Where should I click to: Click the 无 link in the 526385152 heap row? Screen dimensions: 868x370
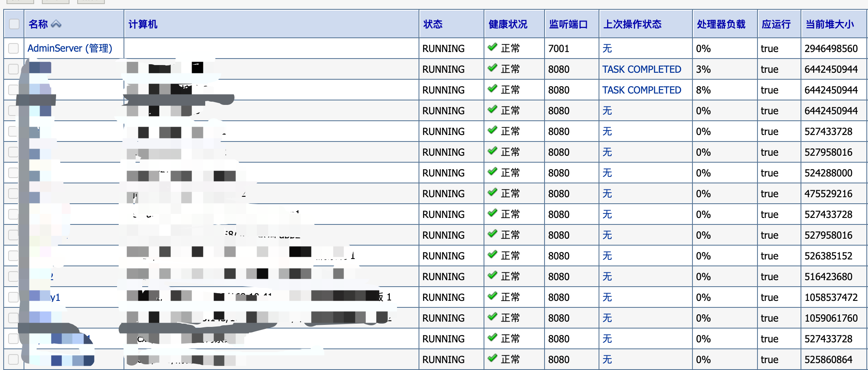click(607, 256)
